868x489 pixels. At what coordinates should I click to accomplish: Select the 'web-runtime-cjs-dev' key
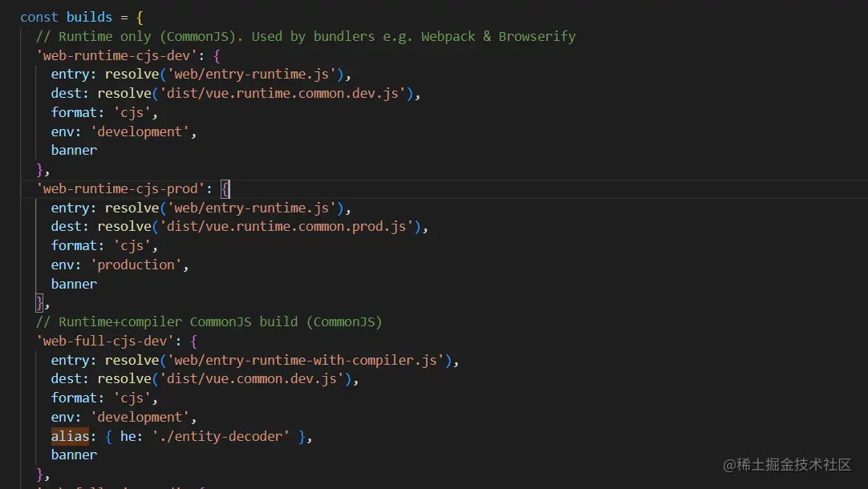(117, 55)
